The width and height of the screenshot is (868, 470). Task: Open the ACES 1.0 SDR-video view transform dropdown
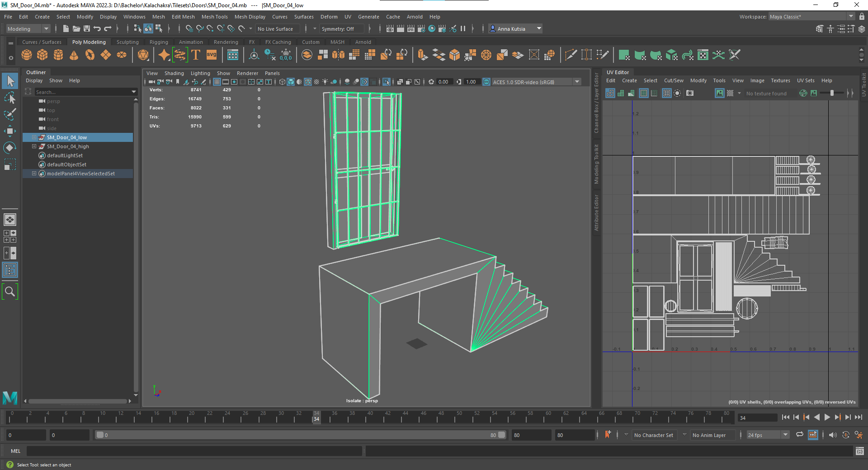pos(536,82)
